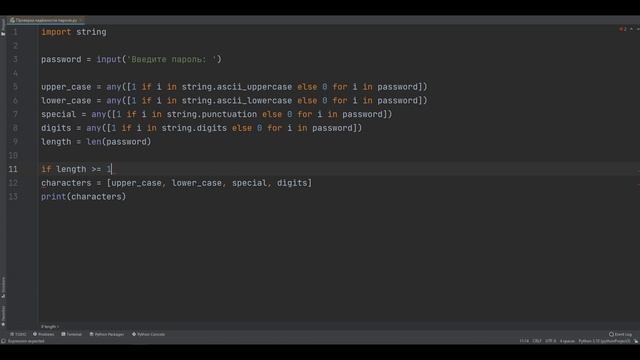Image resolution: width=640 pixels, height=360 pixels.
Task: Open the Structure sidebar tool window
Action: 3,287
